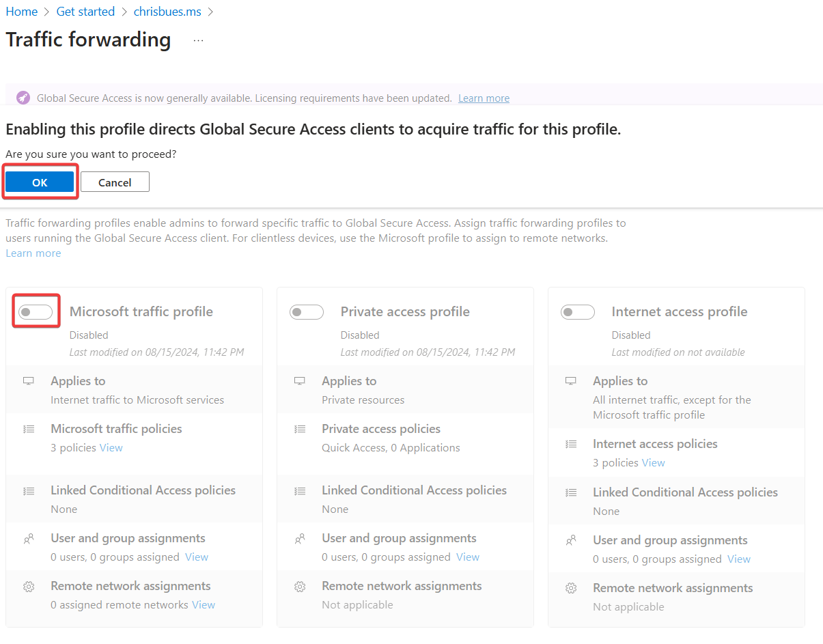Enable the Private access profile toggle
Viewport: 823px width, 644px height.
307,311
